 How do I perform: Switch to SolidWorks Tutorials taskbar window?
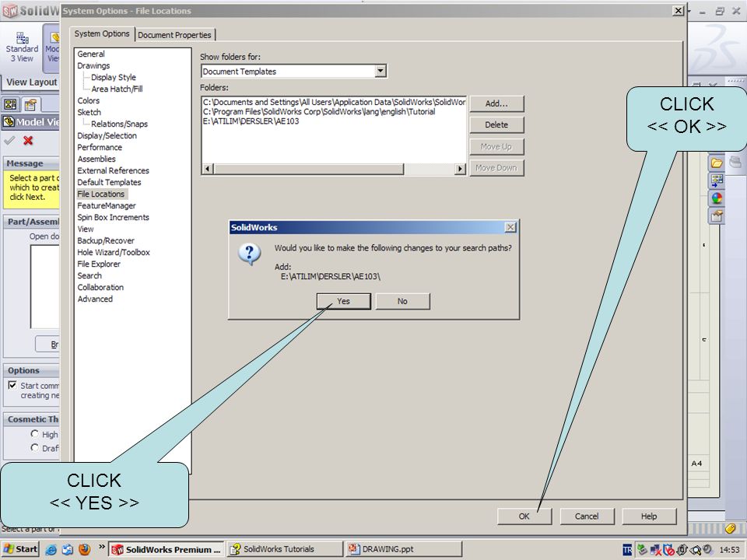[x=285, y=549]
